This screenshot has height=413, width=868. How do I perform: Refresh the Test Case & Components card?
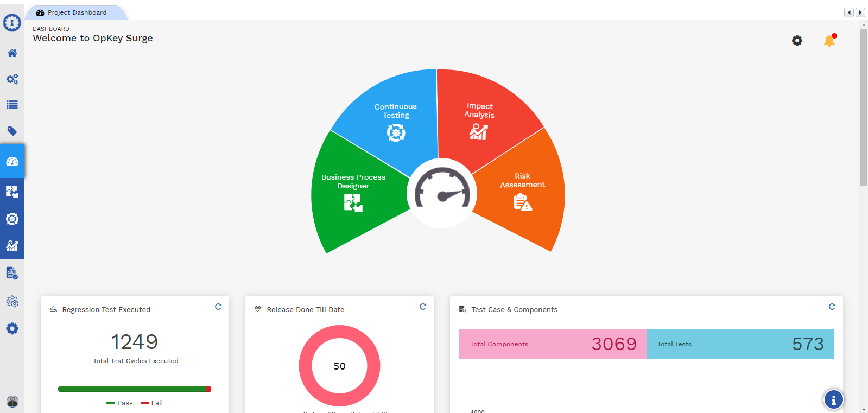[x=832, y=307]
